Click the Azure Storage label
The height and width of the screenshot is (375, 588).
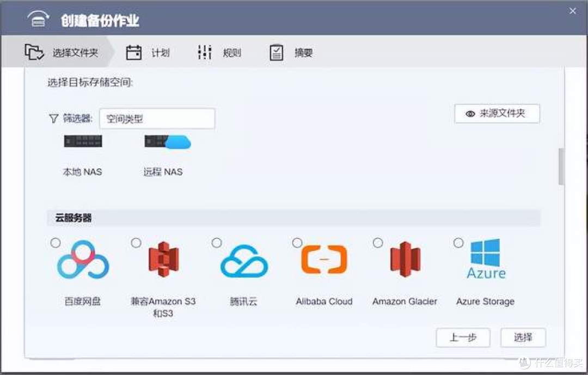click(486, 302)
